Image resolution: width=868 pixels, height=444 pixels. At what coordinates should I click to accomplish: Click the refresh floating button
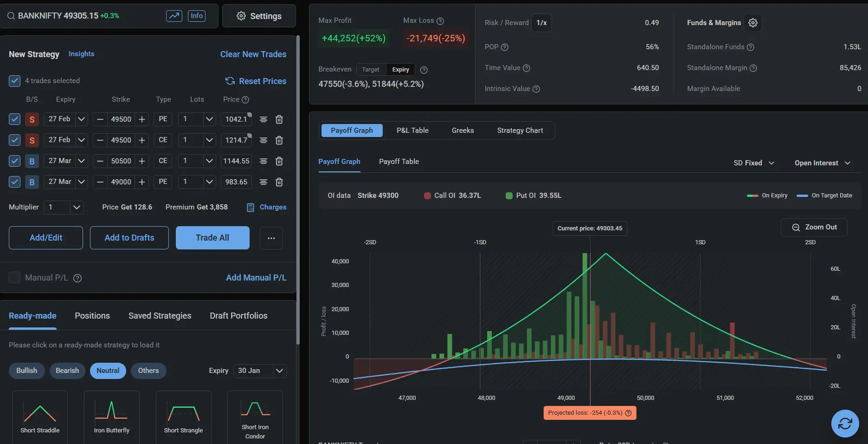(845, 424)
